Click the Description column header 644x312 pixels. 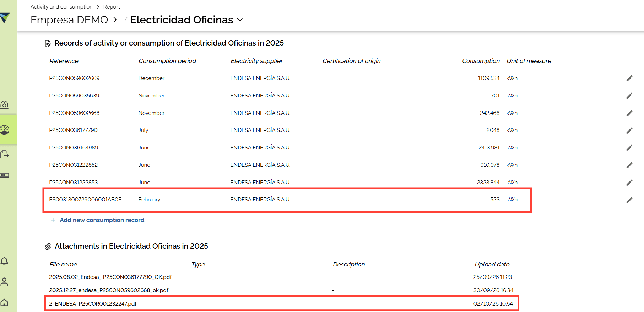pos(349,264)
